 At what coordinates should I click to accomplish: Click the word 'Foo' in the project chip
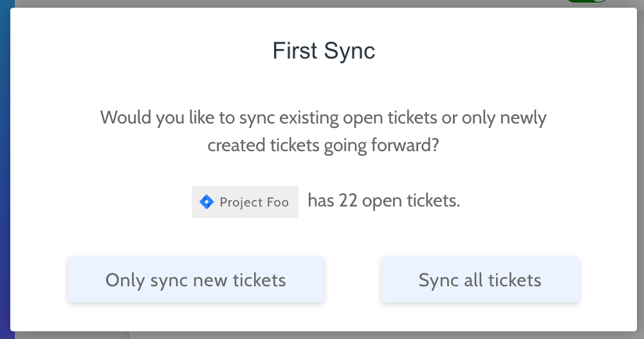278,203
